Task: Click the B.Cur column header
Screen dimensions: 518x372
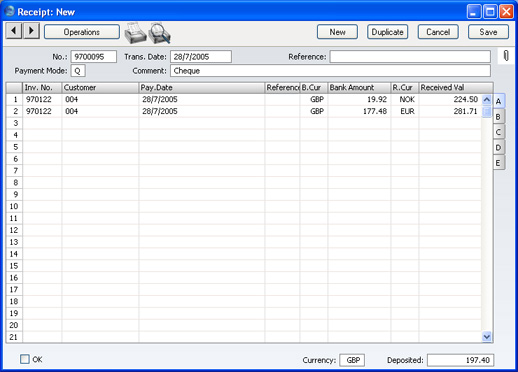Action: click(314, 88)
